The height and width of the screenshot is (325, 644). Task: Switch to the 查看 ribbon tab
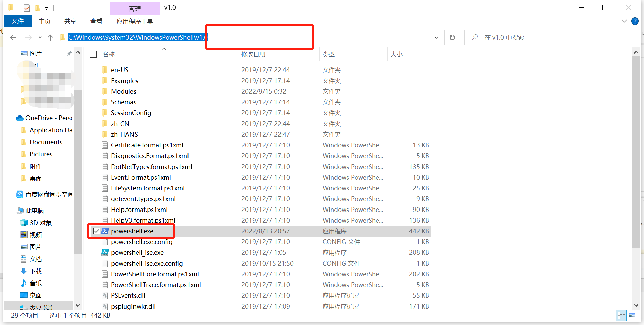click(96, 21)
